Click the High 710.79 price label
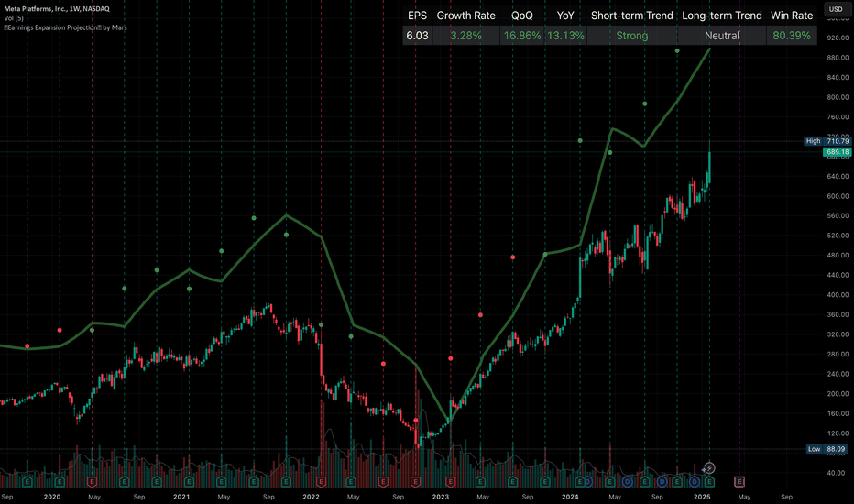The width and height of the screenshot is (854, 504). point(827,141)
